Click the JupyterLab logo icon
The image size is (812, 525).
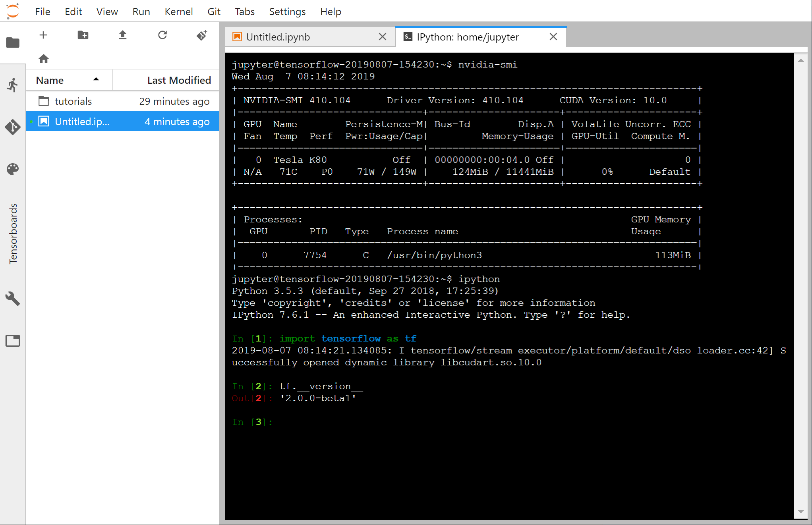coord(13,11)
